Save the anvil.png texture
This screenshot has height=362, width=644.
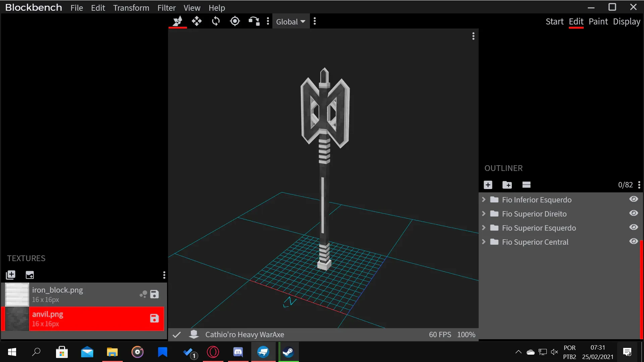(x=154, y=318)
